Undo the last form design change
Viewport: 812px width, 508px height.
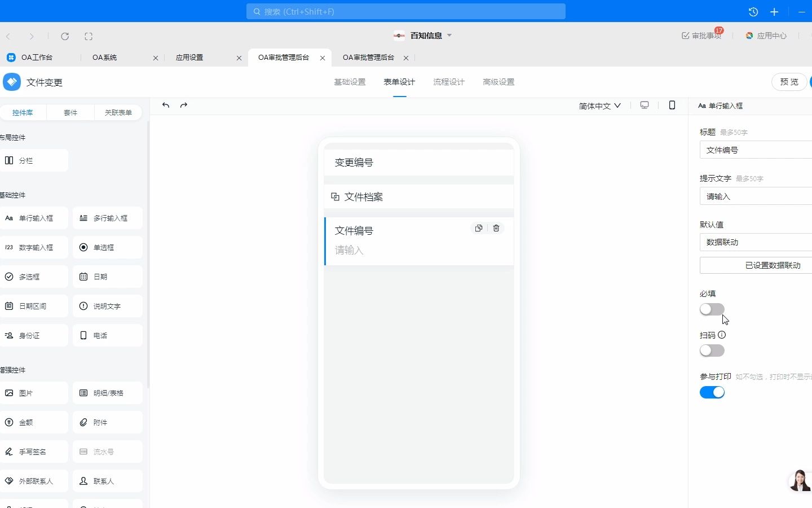click(x=165, y=106)
